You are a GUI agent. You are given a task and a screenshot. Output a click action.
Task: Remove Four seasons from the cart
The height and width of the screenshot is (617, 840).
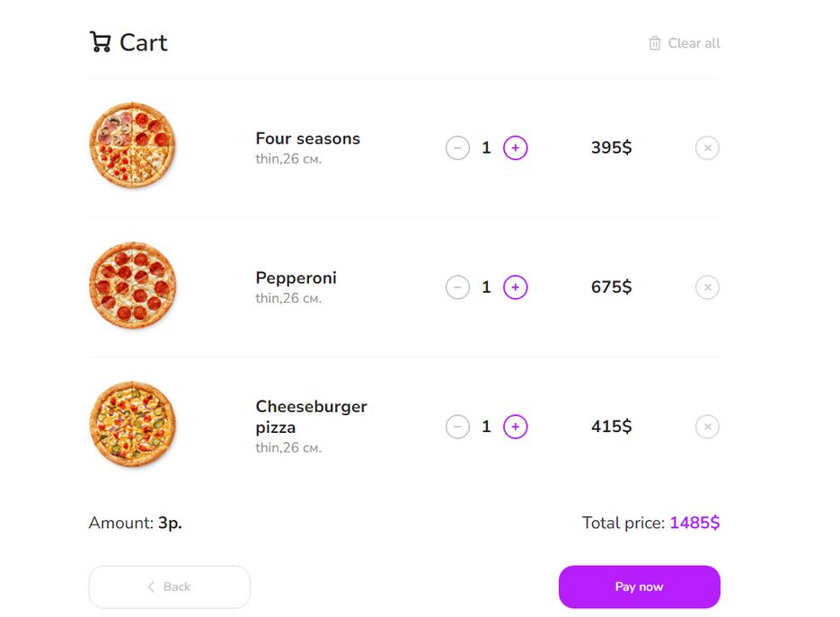pyautogui.click(x=707, y=148)
